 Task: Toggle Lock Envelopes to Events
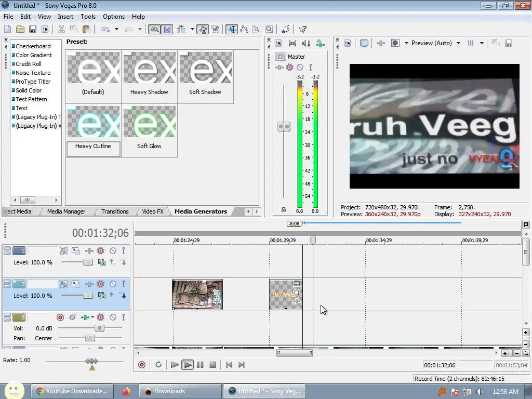(203, 29)
